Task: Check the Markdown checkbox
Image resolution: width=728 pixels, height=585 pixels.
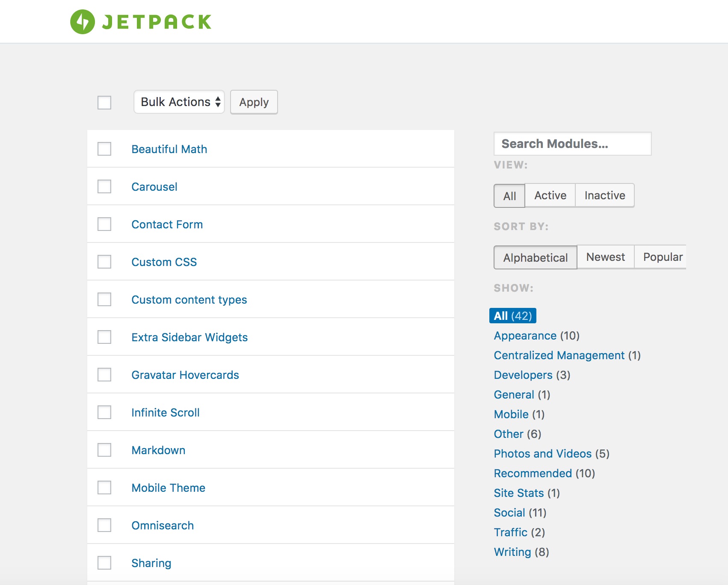Action: (x=104, y=450)
